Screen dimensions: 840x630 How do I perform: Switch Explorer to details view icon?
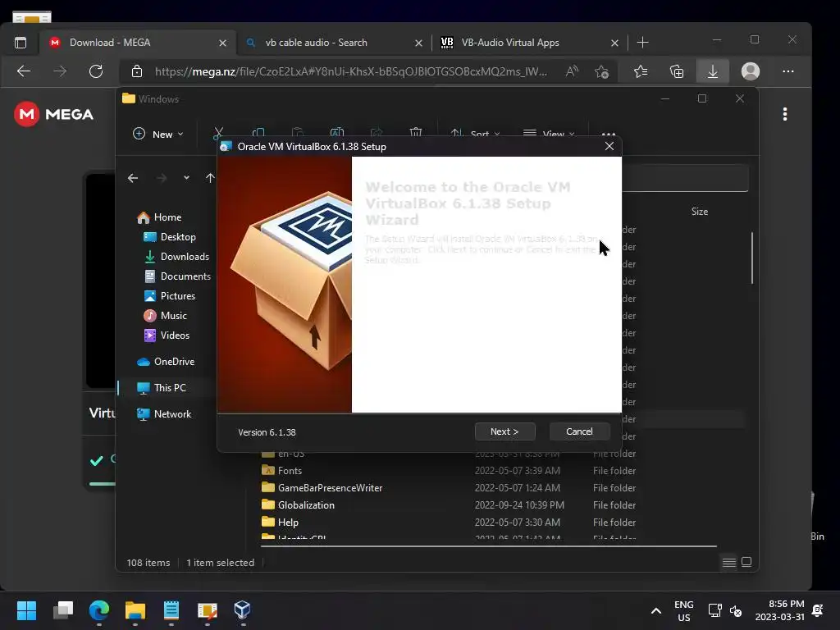[728, 562]
